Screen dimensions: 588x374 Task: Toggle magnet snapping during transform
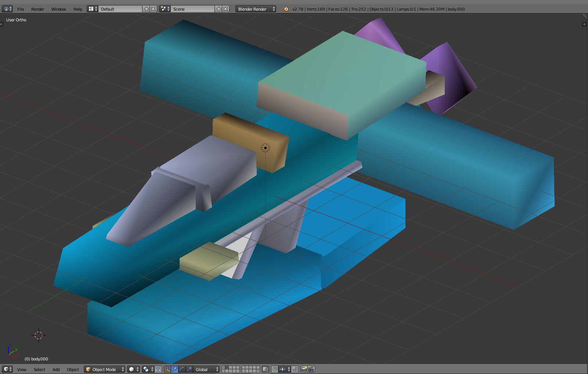point(274,369)
